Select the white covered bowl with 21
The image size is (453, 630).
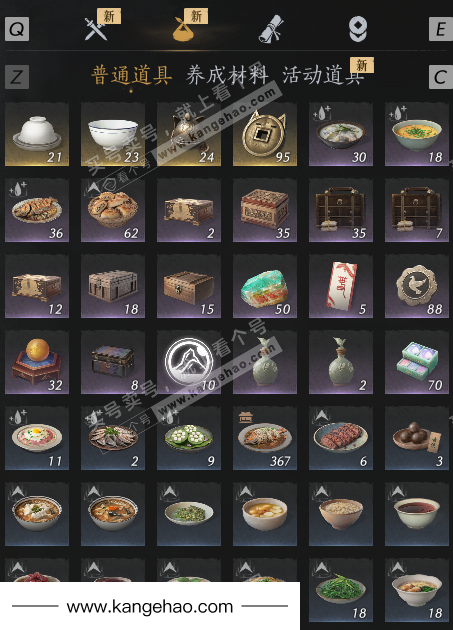click(37, 134)
